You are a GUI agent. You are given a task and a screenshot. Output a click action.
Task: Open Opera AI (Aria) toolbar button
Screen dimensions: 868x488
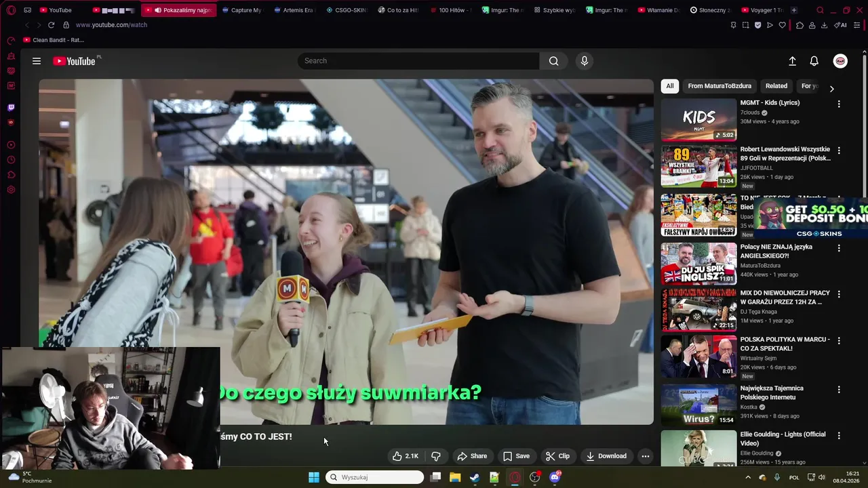840,25
